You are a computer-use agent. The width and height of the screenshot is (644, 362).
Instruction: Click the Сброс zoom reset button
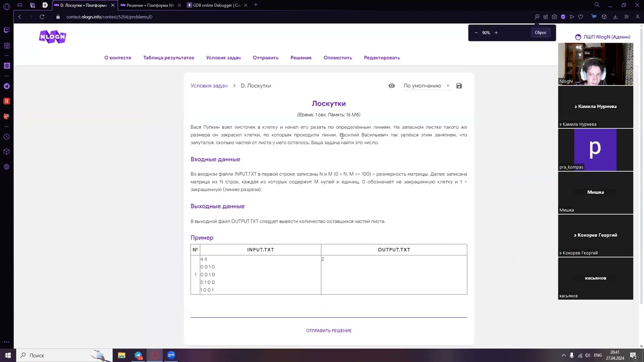pyautogui.click(x=540, y=33)
